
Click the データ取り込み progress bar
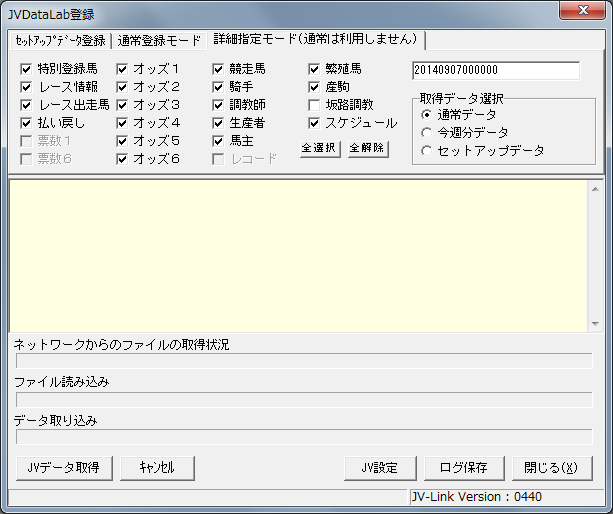click(304, 437)
